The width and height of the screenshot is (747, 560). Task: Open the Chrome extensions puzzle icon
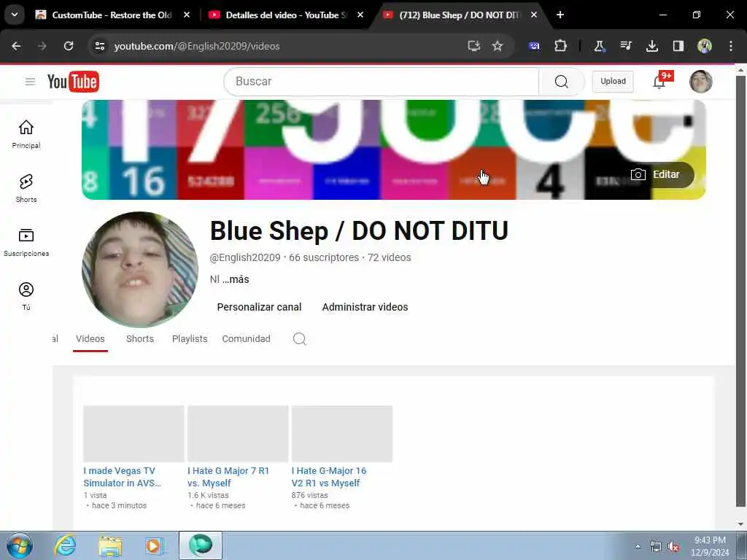coord(560,46)
